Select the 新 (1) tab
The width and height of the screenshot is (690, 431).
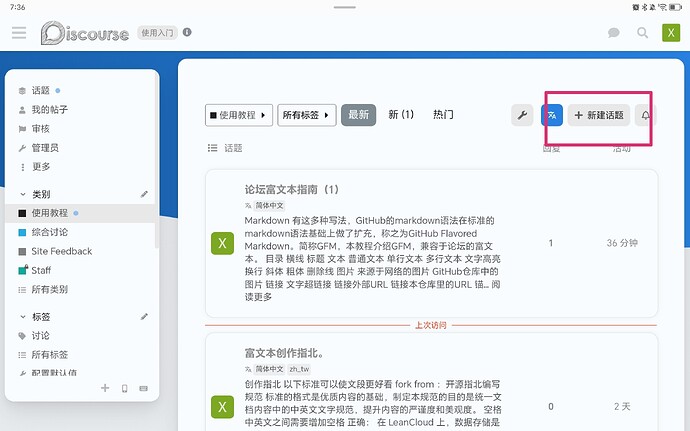(401, 115)
